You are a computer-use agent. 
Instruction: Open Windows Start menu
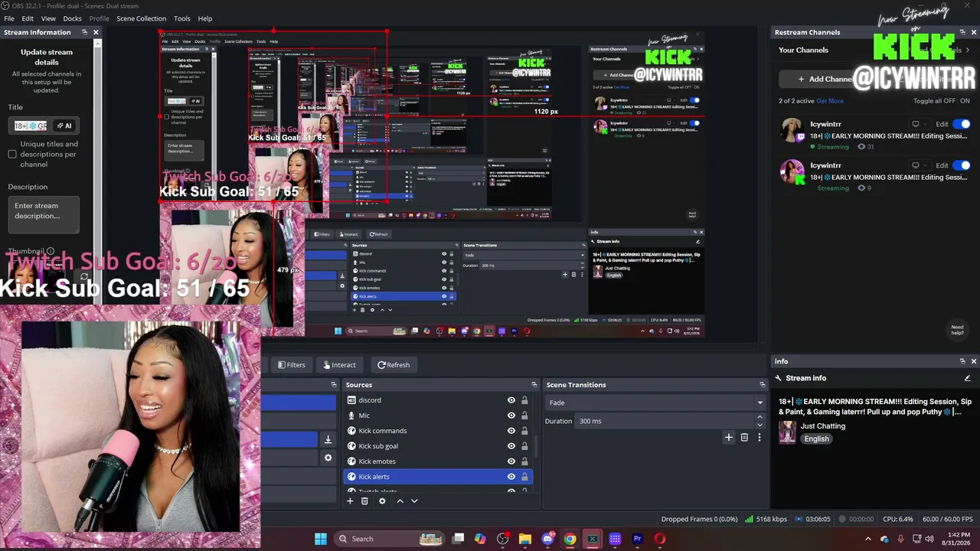click(321, 539)
